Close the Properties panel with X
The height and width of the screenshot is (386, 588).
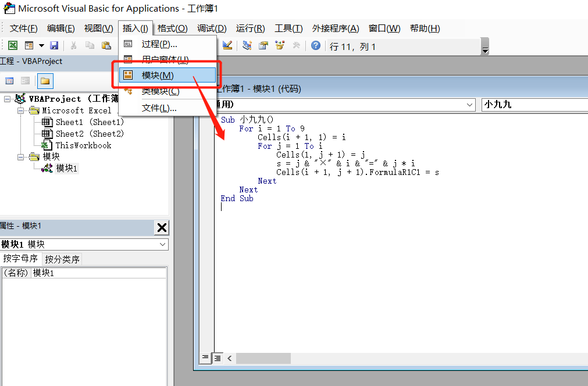[162, 227]
